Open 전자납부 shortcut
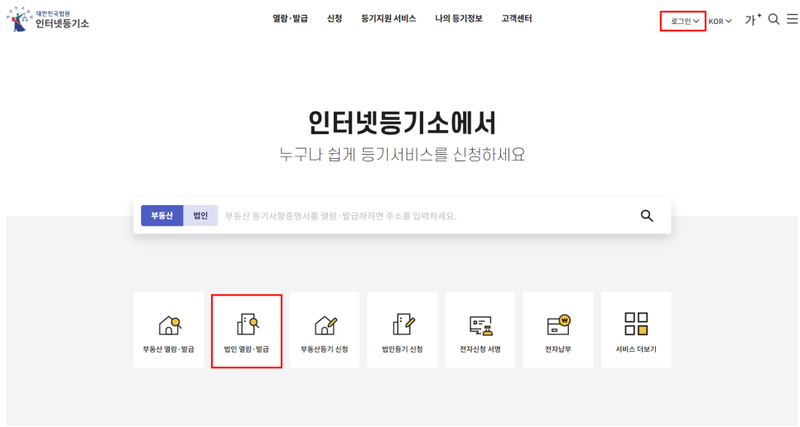This screenshot has width=800, height=427. [558, 330]
